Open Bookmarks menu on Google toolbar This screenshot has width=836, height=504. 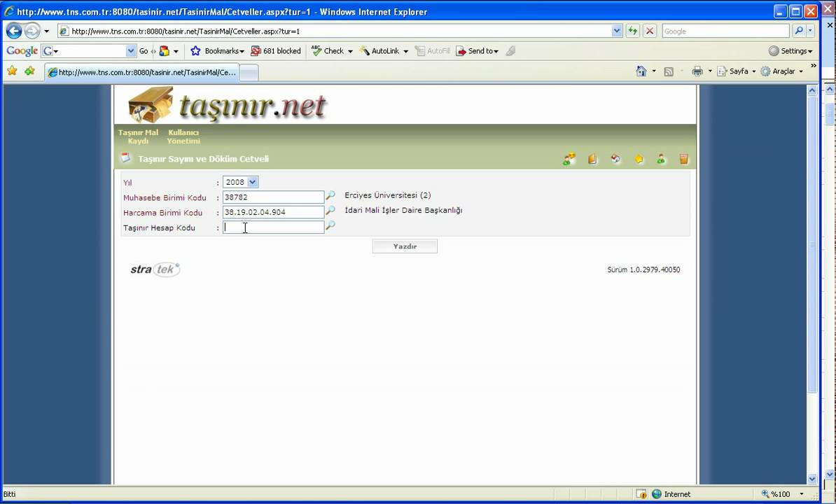(x=217, y=51)
